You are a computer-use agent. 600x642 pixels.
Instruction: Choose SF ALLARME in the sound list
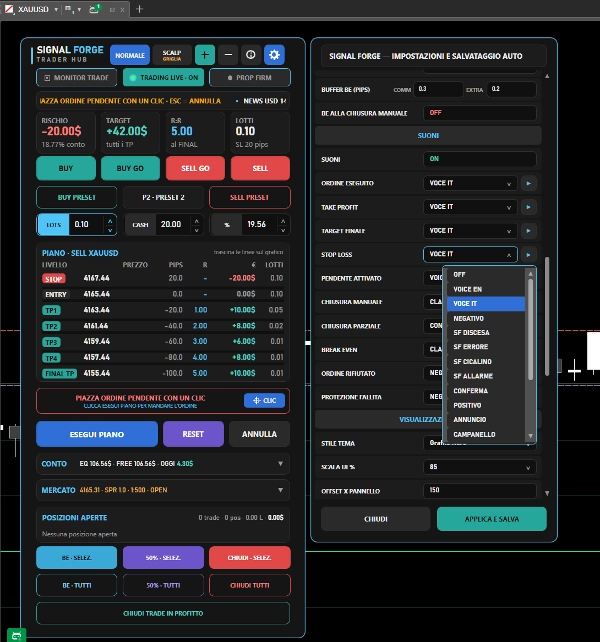pyautogui.click(x=486, y=376)
